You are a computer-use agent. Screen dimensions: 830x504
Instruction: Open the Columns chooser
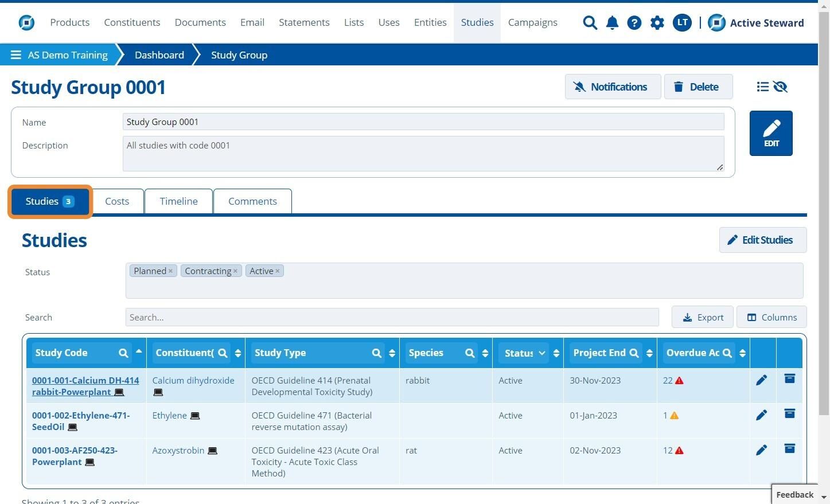[x=771, y=317]
